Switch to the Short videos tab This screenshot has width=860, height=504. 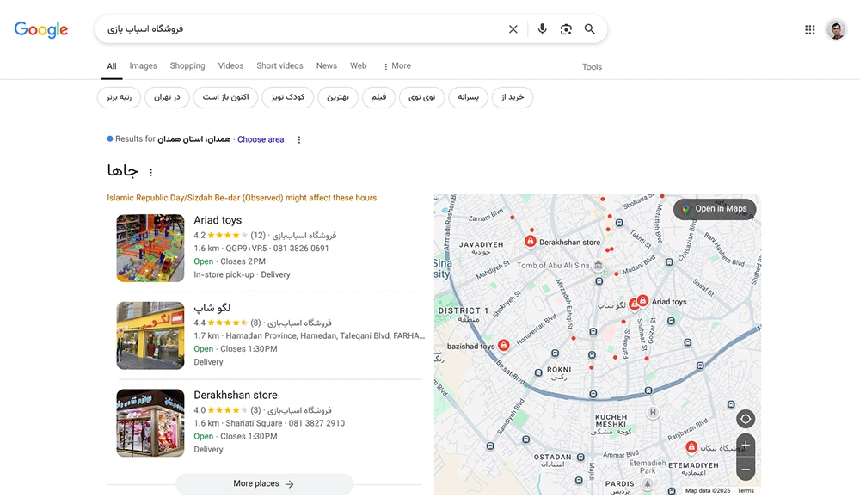coord(279,66)
